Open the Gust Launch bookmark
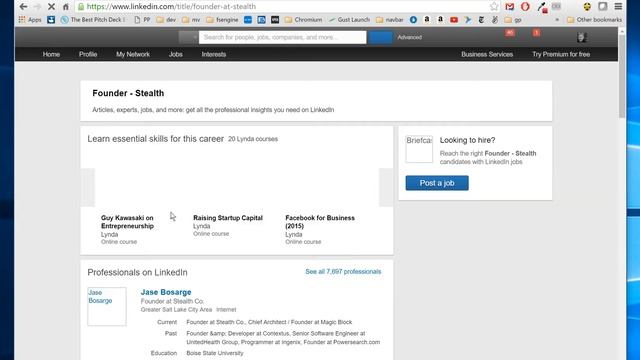The height and width of the screenshot is (360, 640). [x=349, y=20]
